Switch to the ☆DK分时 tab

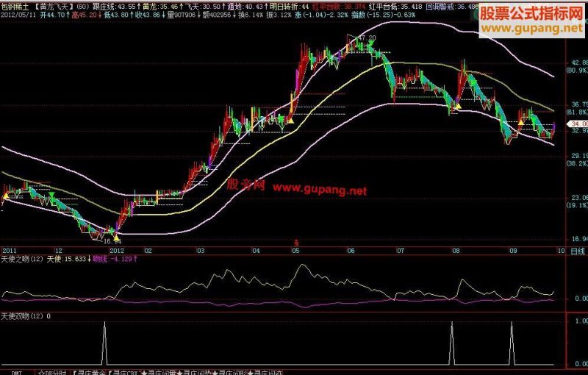pyautogui.click(x=52, y=372)
